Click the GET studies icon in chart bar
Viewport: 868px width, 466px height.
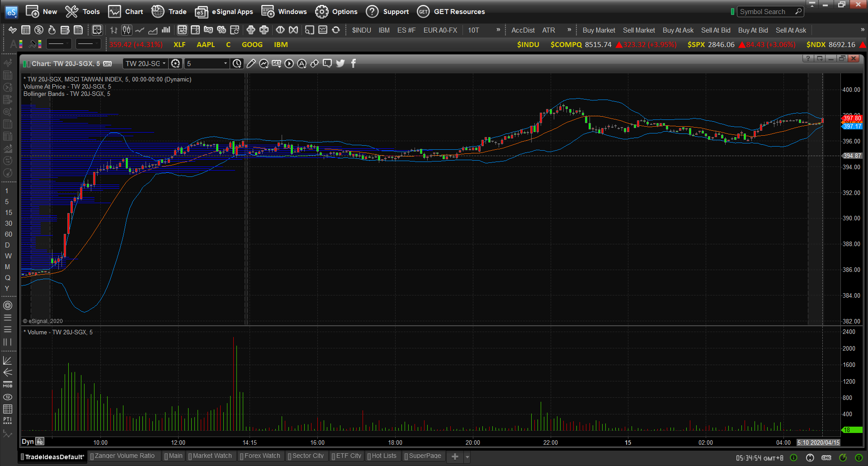pyautogui.click(x=277, y=64)
